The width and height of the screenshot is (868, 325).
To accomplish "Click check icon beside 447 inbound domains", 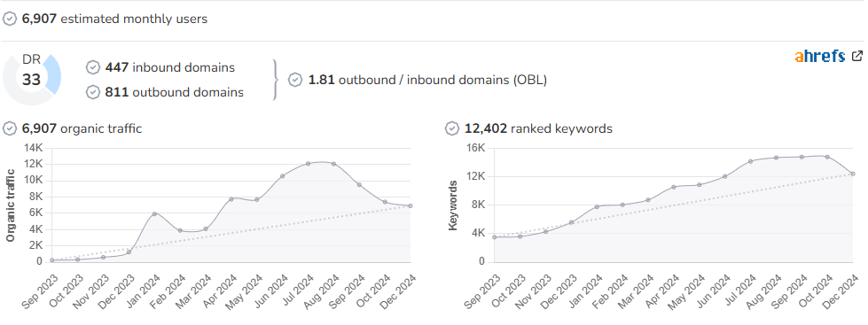I will 93,67.
